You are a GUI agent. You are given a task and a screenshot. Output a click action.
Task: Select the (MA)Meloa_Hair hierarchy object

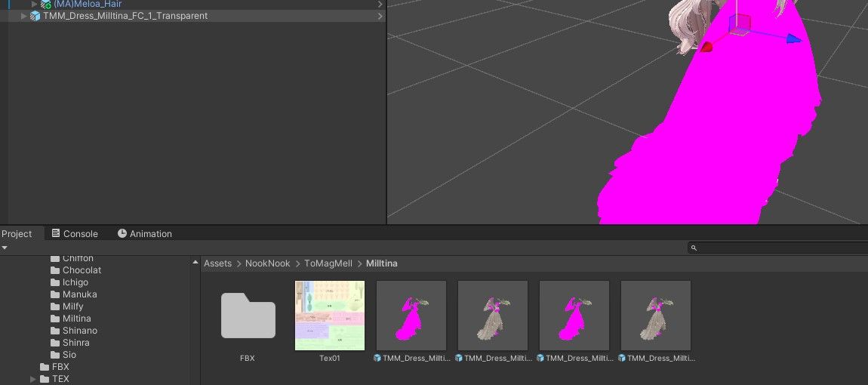click(88, 4)
